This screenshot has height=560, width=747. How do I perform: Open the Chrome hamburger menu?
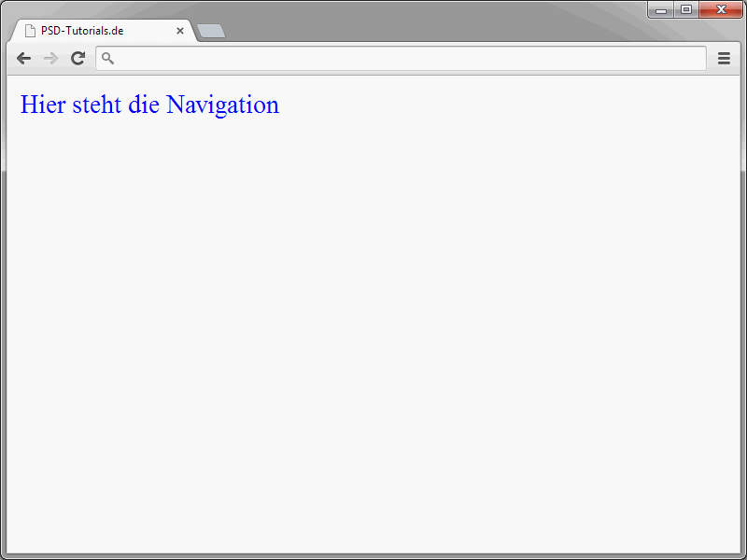(x=725, y=59)
